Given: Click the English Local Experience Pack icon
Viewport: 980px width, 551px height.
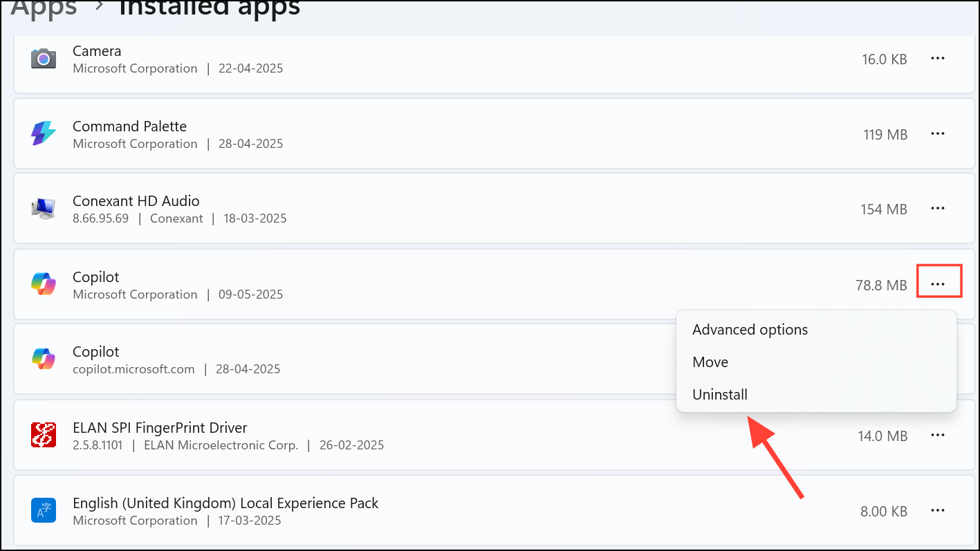Looking at the screenshot, I should coord(44,510).
